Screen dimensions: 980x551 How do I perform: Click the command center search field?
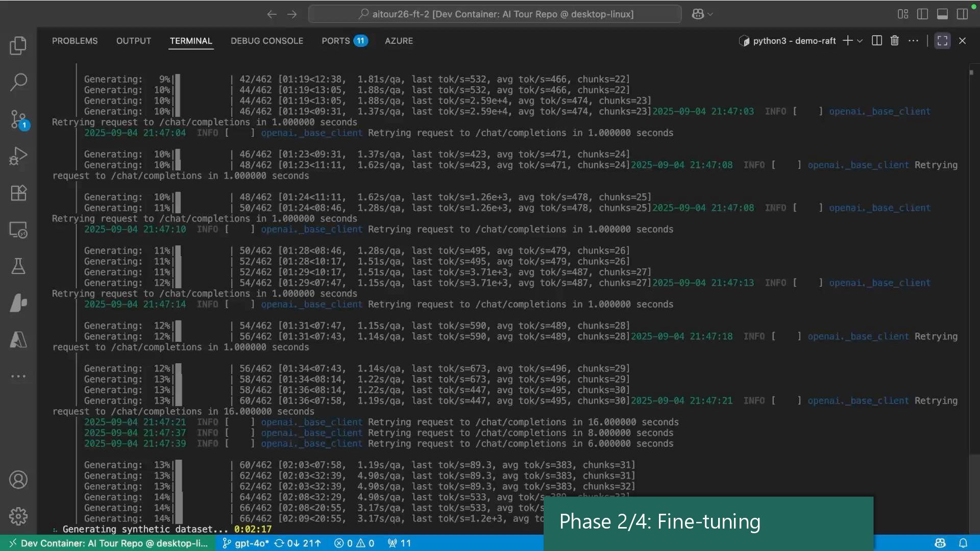pos(495,14)
